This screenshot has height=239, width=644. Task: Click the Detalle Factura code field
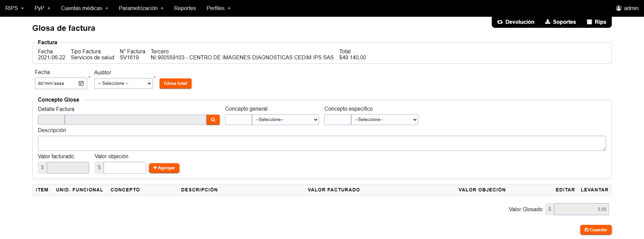[51, 120]
